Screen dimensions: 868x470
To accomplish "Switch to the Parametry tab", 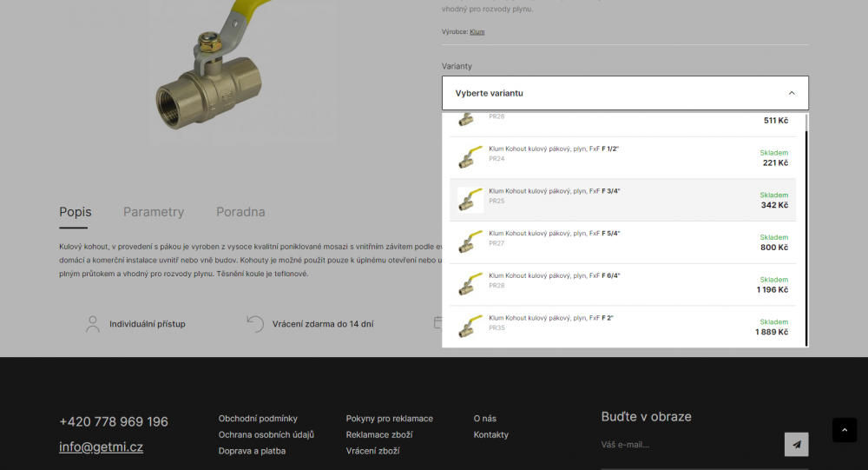I will click(154, 212).
